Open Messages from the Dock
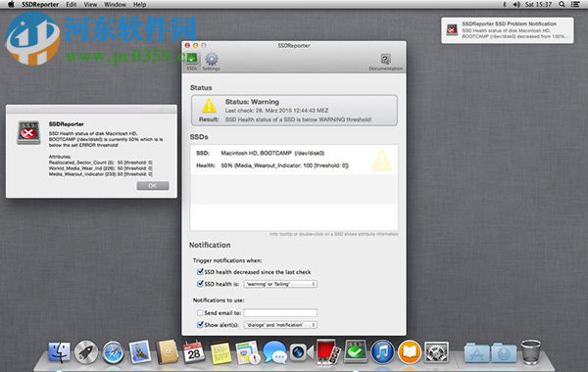Viewport: 588px width, 372px height. pos(274,352)
